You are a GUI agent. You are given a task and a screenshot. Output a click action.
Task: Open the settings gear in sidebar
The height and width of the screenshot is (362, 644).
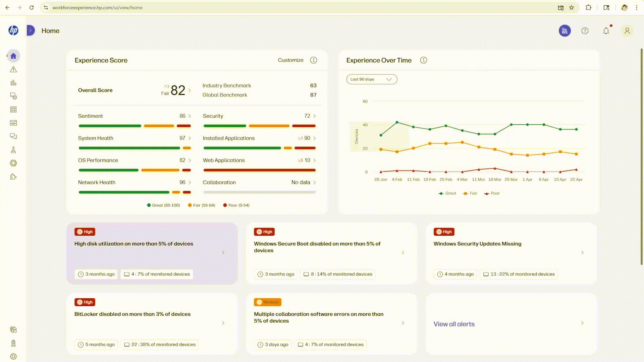(13, 356)
